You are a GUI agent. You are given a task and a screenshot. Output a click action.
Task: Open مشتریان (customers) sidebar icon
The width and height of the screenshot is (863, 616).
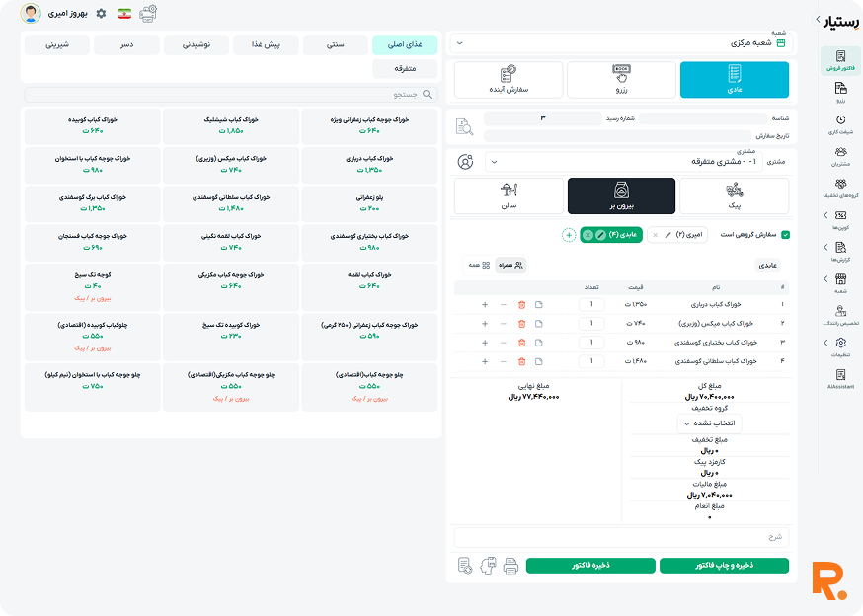tap(840, 152)
